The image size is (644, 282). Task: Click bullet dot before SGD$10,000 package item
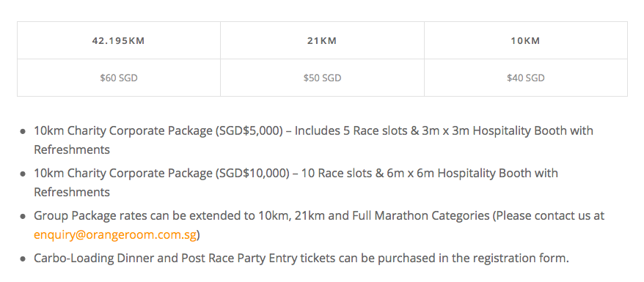(x=23, y=174)
